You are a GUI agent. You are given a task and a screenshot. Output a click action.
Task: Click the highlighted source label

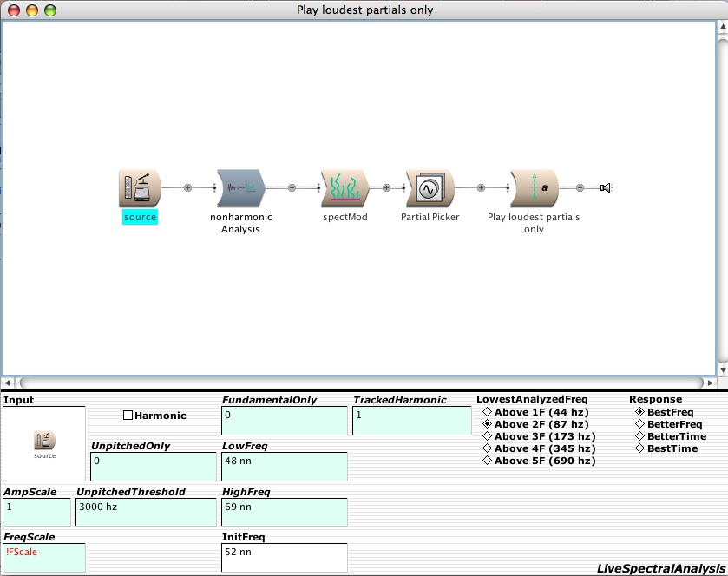click(x=140, y=217)
